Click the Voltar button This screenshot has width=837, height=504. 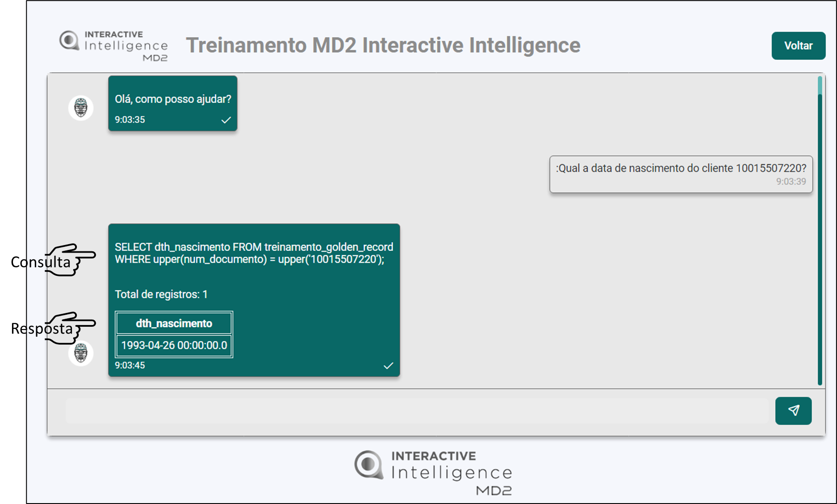[798, 46]
